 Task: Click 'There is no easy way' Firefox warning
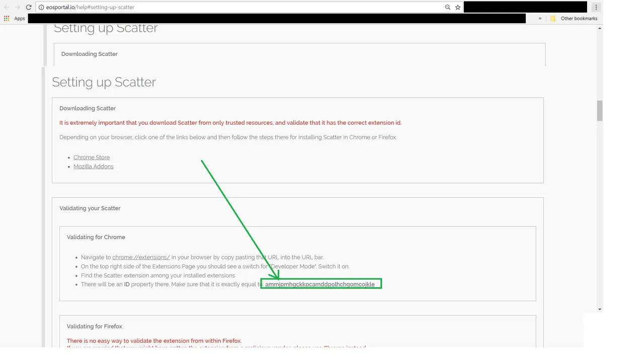[154, 341]
